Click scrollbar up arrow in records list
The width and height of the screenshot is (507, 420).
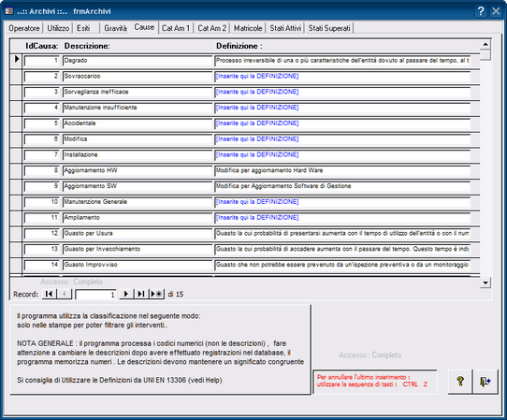point(485,44)
